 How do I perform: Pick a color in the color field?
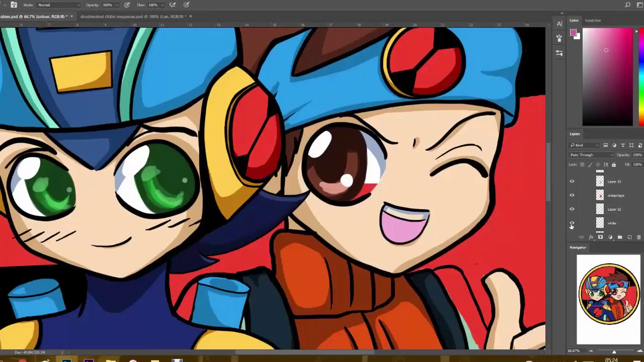(607, 77)
